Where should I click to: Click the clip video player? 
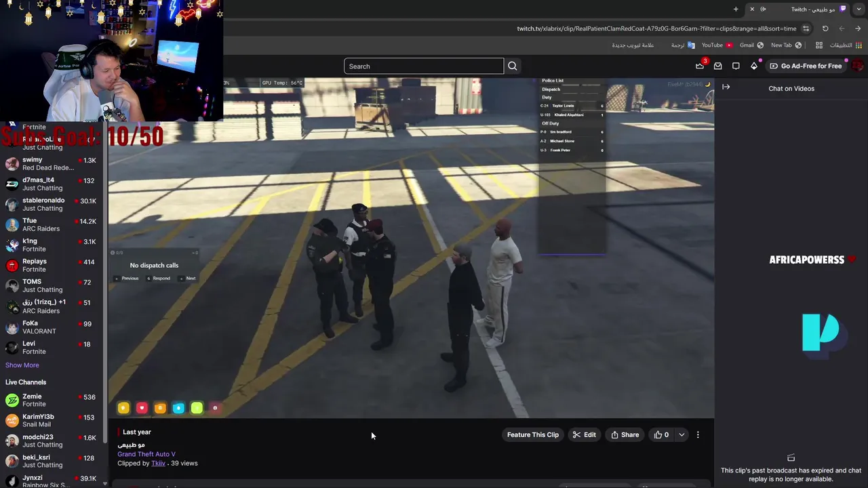411,248
